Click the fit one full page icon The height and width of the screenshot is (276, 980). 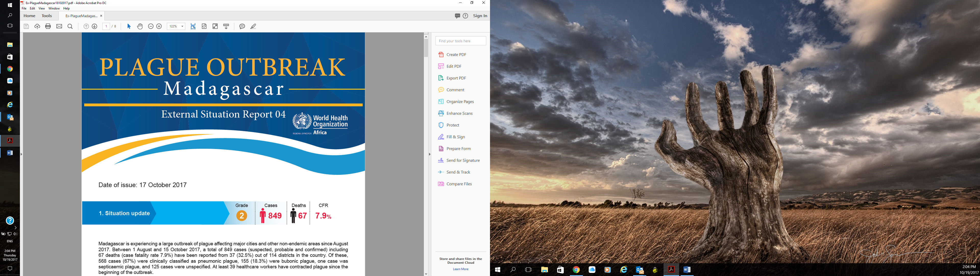point(204,26)
